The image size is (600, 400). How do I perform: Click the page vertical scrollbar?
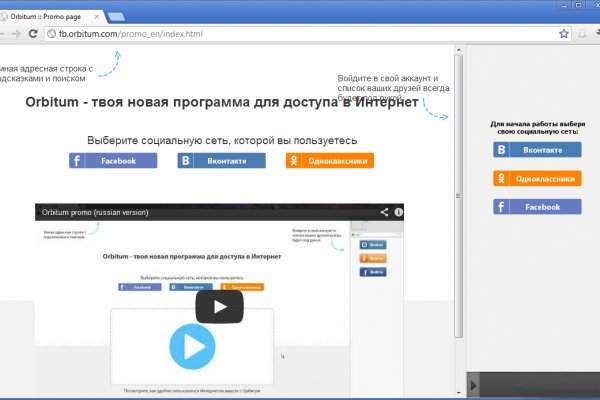coord(459,195)
